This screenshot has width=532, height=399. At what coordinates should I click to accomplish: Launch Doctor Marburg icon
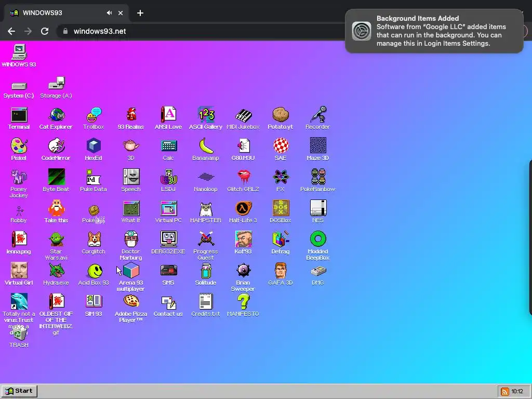click(x=131, y=239)
